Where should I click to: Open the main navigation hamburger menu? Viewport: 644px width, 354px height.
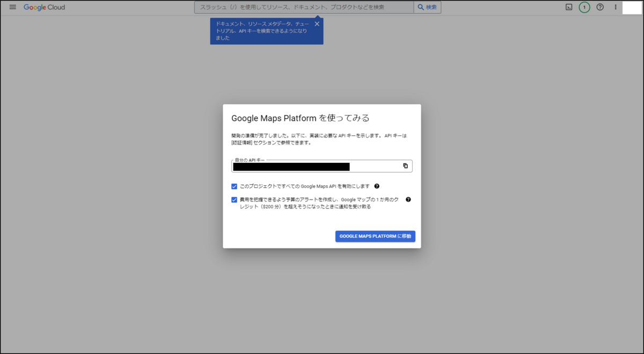point(13,8)
